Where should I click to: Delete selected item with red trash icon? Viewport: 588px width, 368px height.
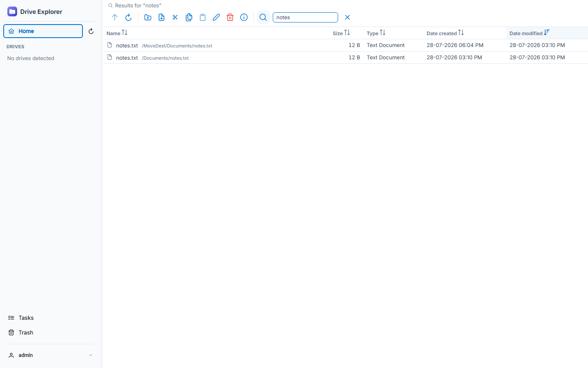(x=230, y=17)
